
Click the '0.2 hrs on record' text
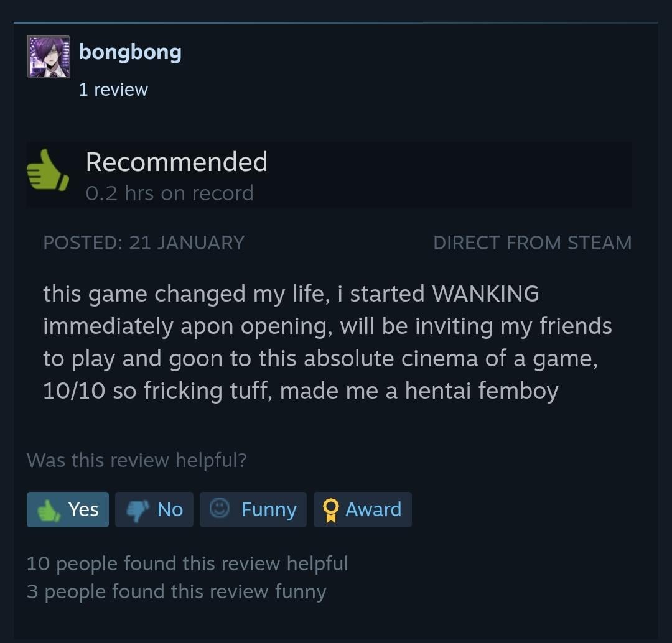point(170,193)
